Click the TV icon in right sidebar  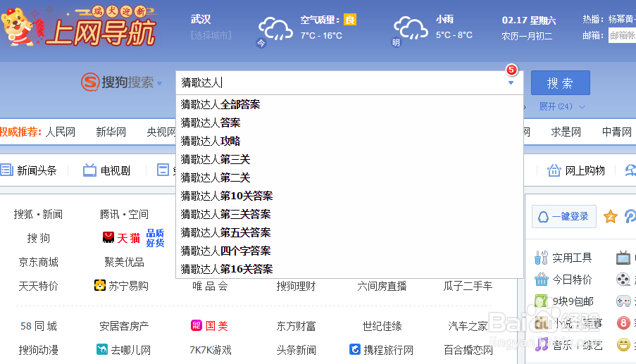[x=623, y=258]
